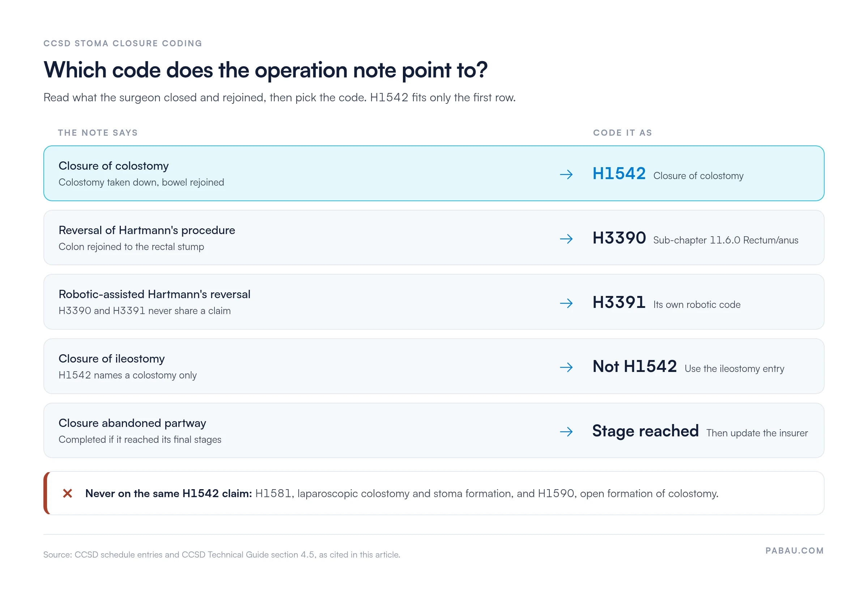Viewport: 868px width, 597px height.
Task: Click 'Its own robotic code' description
Action: pyautogui.click(x=697, y=305)
